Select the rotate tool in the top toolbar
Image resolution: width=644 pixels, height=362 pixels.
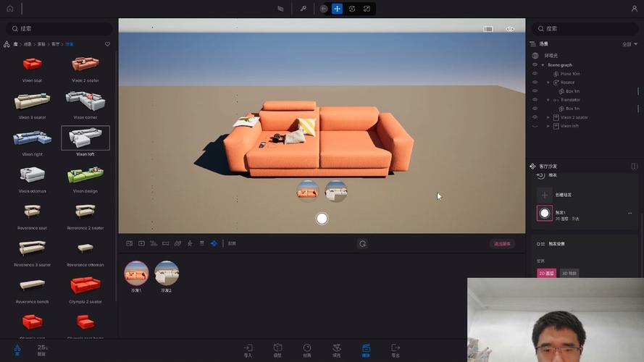coord(352,9)
